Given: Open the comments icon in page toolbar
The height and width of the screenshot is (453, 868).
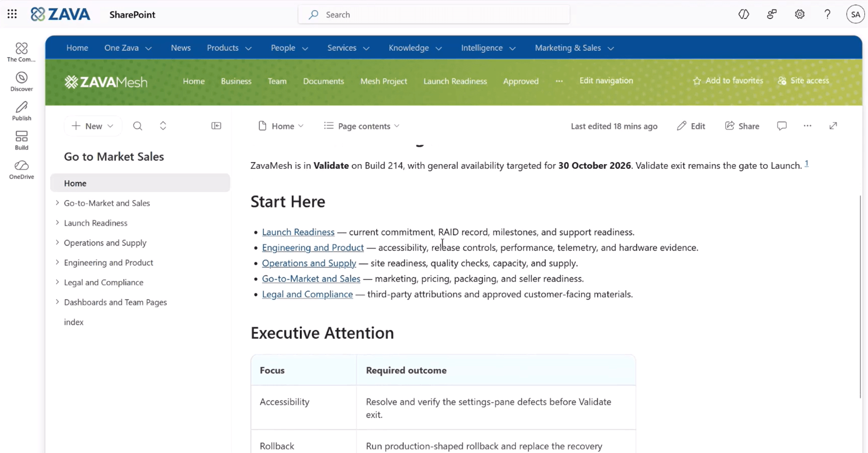Looking at the screenshot, I should [x=782, y=126].
